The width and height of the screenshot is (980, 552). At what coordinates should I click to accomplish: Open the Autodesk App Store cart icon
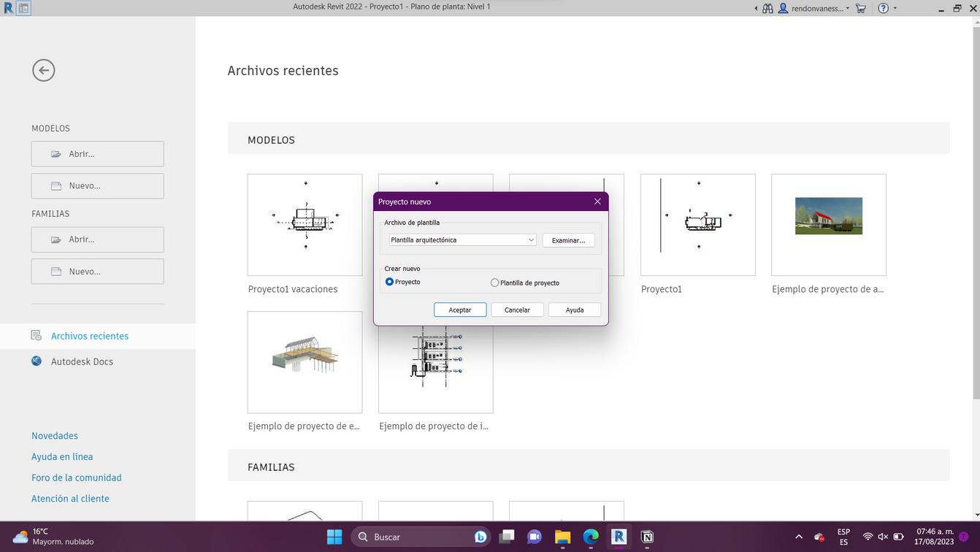tap(861, 9)
